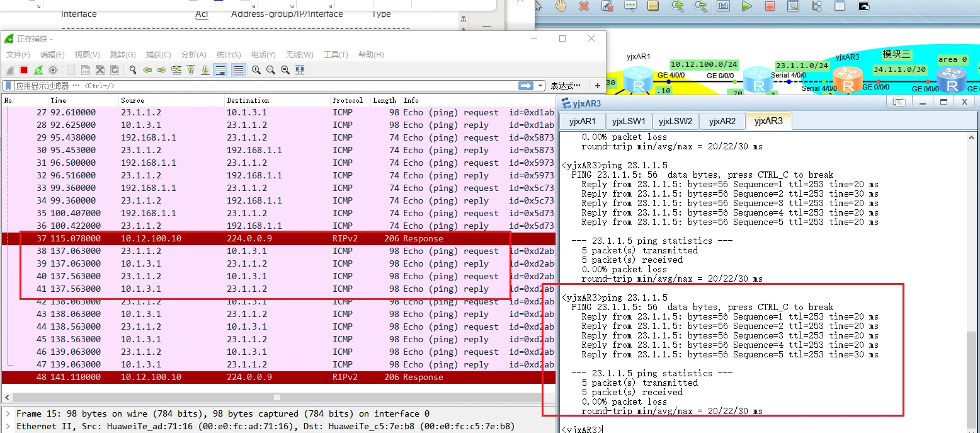Viewport: 980px width, 433px height.
Task: Select the eNSP hand pan tool
Action: [561, 6]
